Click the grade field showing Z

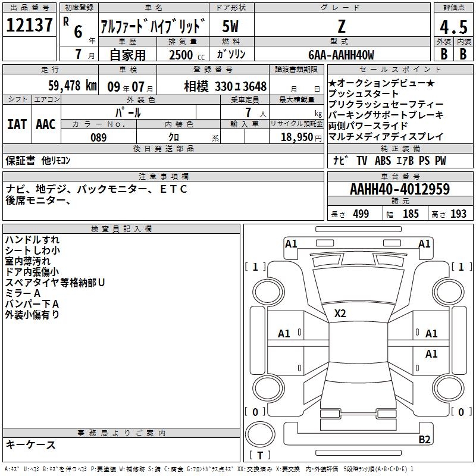pyautogui.click(x=341, y=26)
